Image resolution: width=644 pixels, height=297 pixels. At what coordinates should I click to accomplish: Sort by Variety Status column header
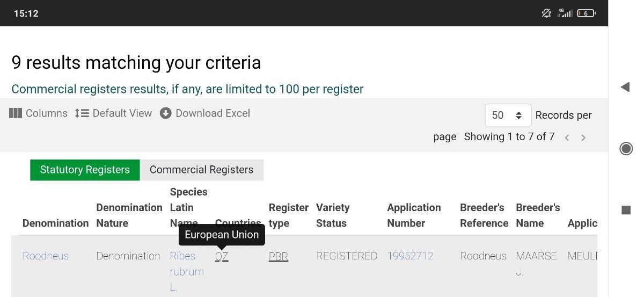(333, 215)
